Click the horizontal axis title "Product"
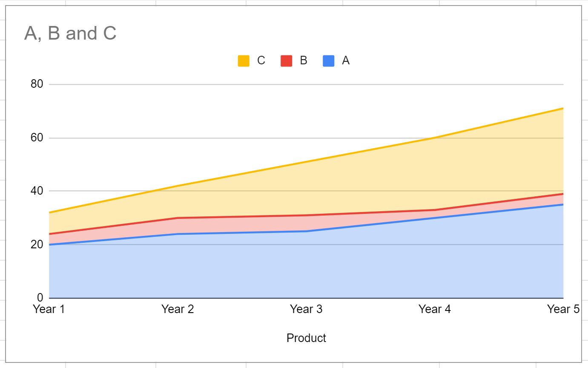 point(306,338)
